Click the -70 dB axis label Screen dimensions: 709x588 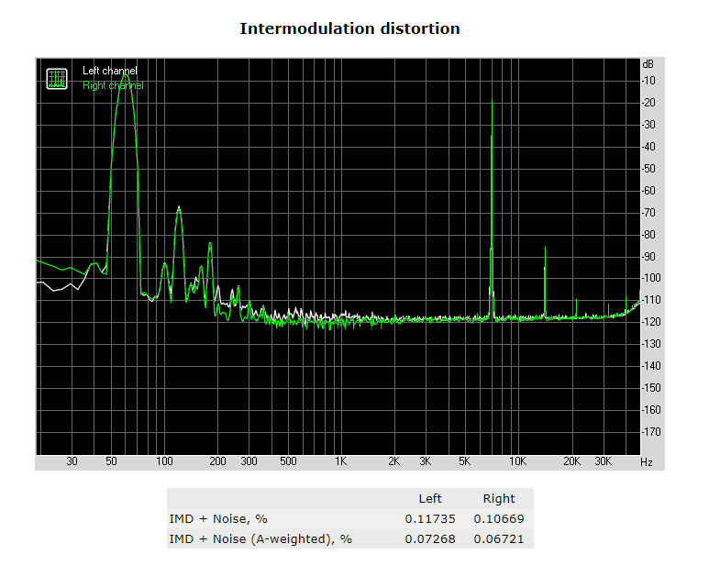tap(648, 213)
